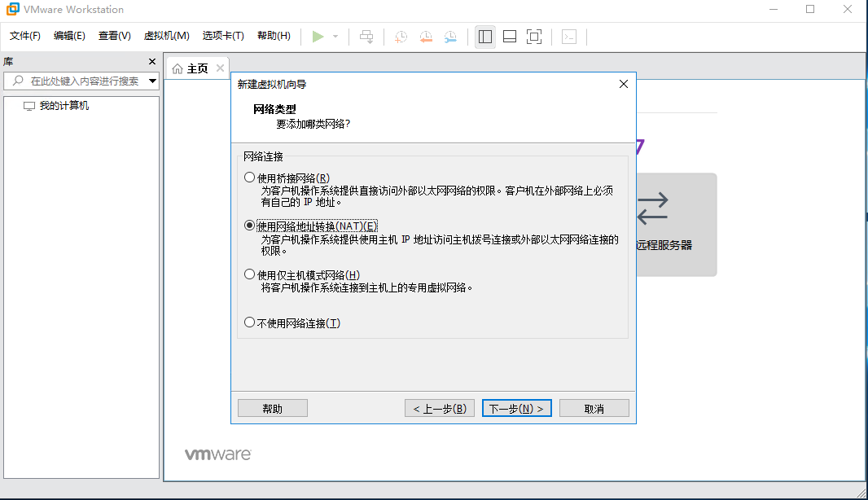Close the 新建虚拟机向导 dialog

624,84
